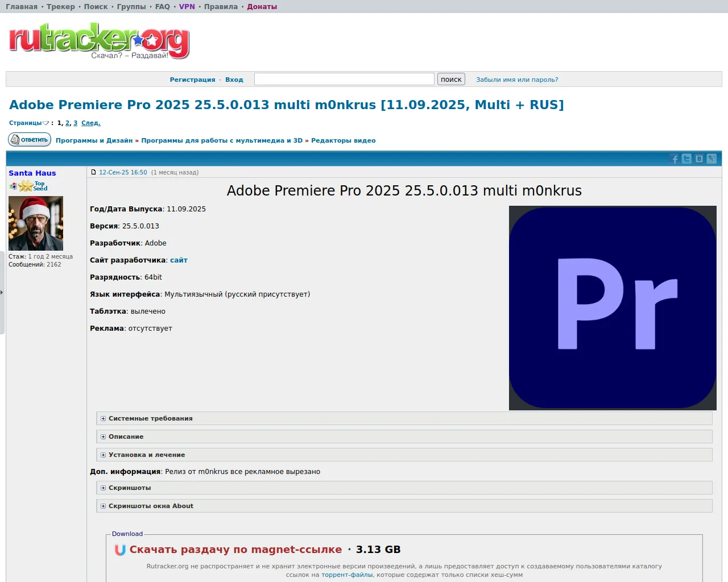Click the След. next page link

[x=91, y=123]
